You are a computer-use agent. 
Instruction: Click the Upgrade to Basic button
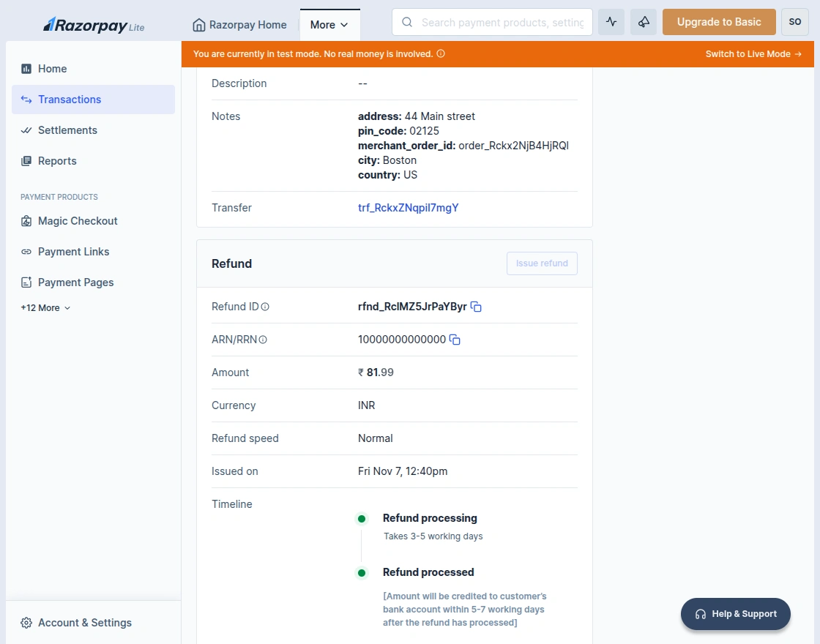tap(718, 22)
